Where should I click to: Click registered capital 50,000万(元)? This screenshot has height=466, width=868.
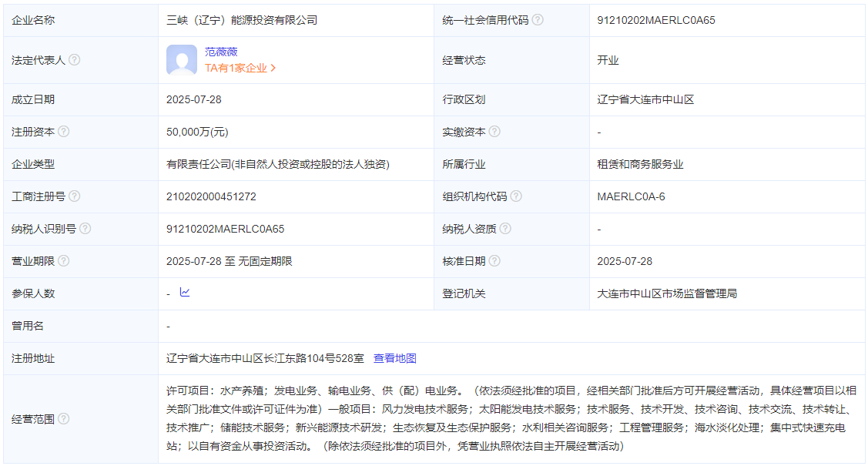197,132
